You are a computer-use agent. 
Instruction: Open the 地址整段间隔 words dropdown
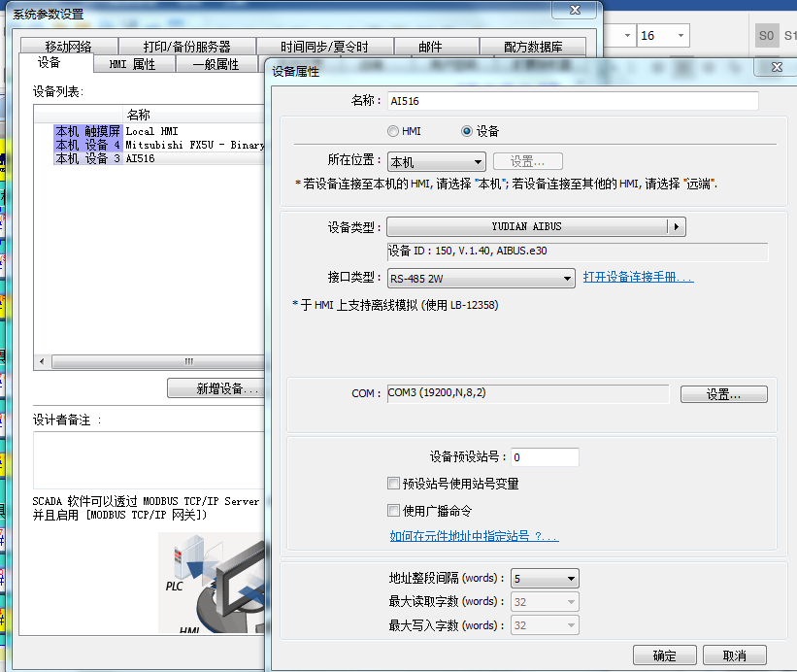coord(545,579)
